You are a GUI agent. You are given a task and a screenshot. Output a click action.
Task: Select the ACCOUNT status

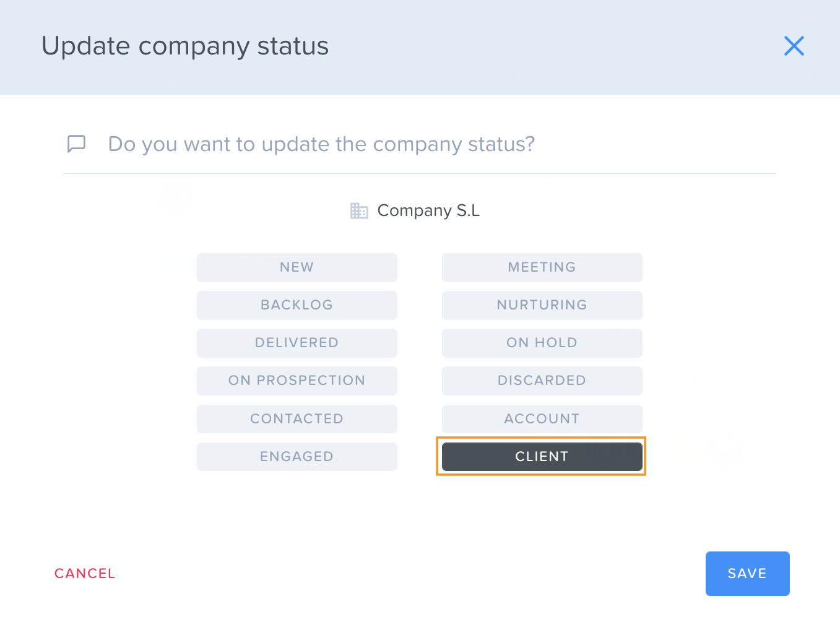coord(542,419)
